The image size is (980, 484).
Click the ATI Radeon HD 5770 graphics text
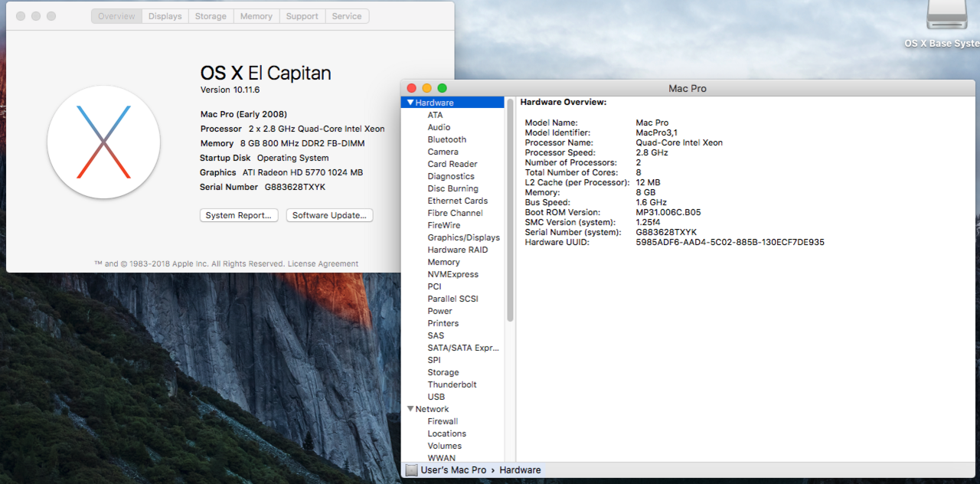(x=302, y=172)
